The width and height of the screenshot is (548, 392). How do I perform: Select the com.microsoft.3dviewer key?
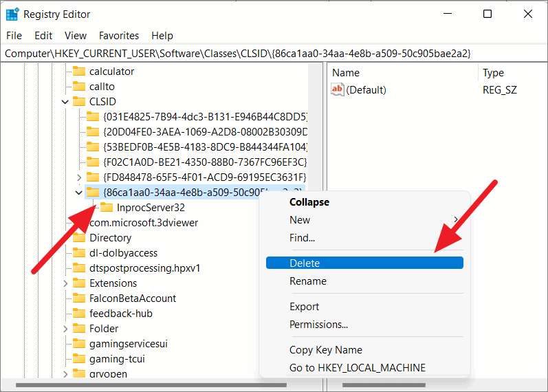tap(144, 223)
